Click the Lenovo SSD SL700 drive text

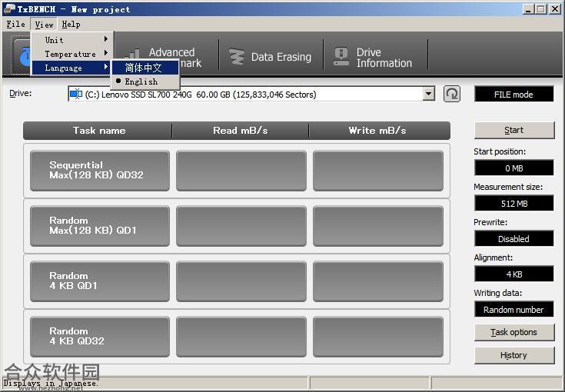(201, 95)
